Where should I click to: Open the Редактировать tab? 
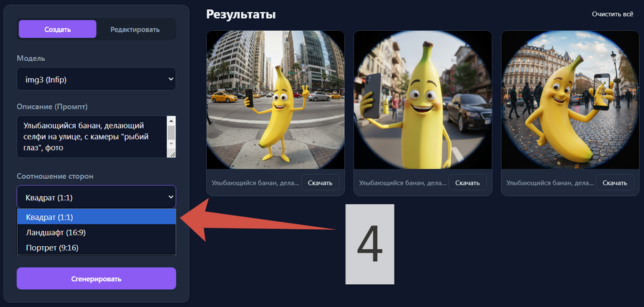pyautogui.click(x=135, y=29)
